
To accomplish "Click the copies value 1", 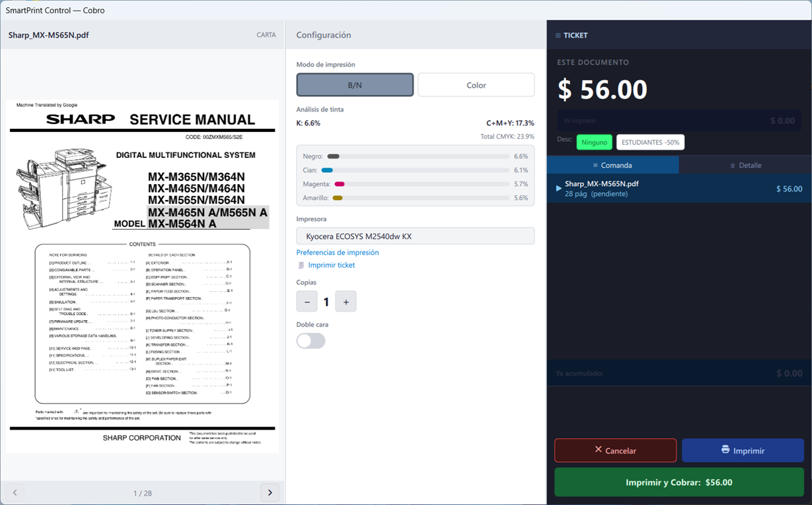I will point(326,302).
